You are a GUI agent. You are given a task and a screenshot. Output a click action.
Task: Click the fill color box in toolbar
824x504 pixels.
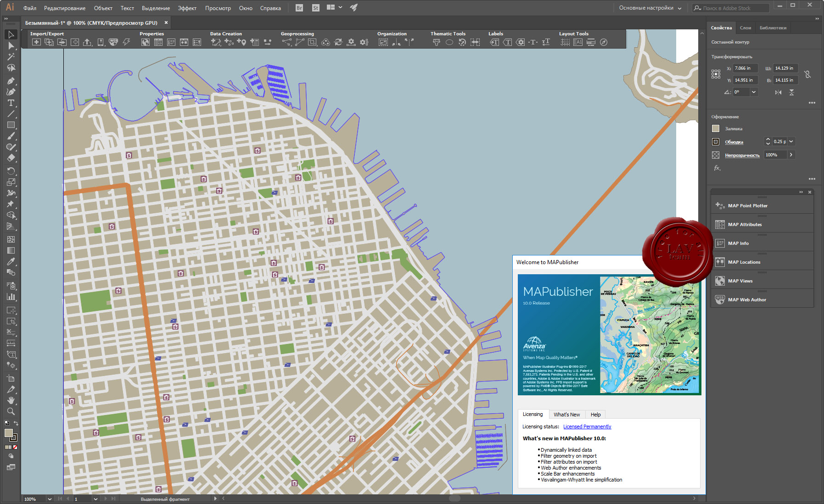pyautogui.click(x=9, y=433)
